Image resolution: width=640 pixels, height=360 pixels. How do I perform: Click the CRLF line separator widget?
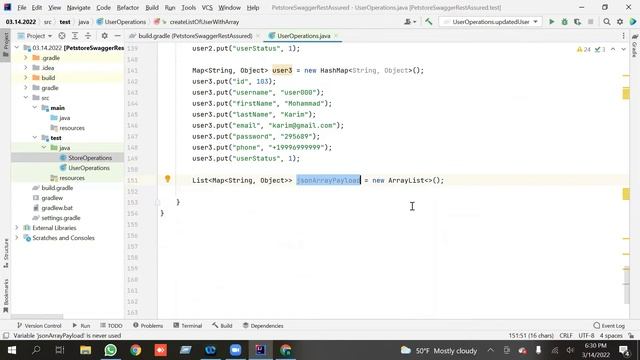coord(566,336)
